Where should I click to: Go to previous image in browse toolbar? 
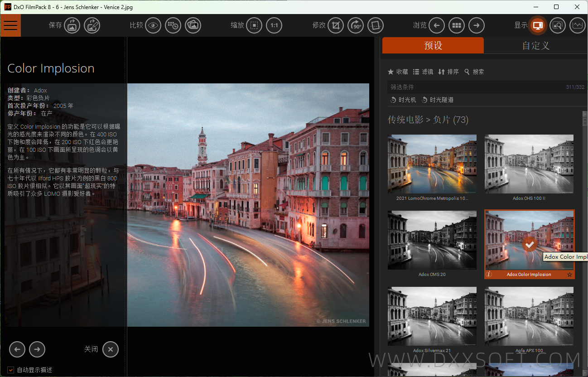[x=437, y=25]
